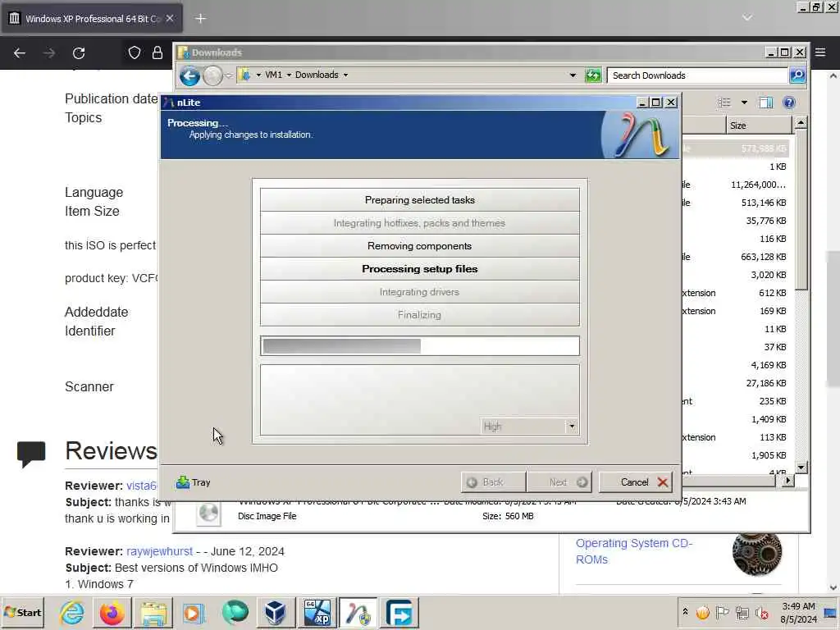Select the 'Finalizing' step
This screenshot has height=630, width=840.
coord(419,314)
